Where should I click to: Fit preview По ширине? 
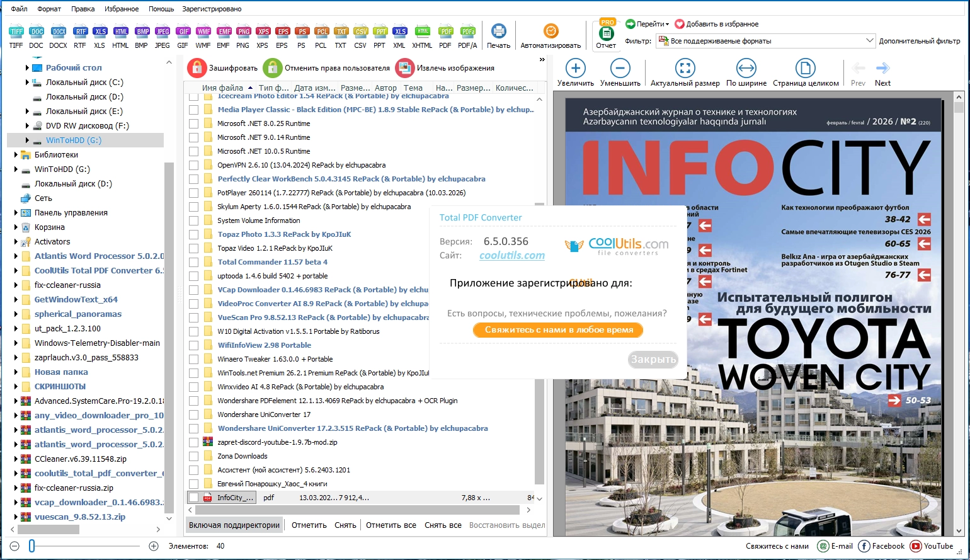coord(746,72)
